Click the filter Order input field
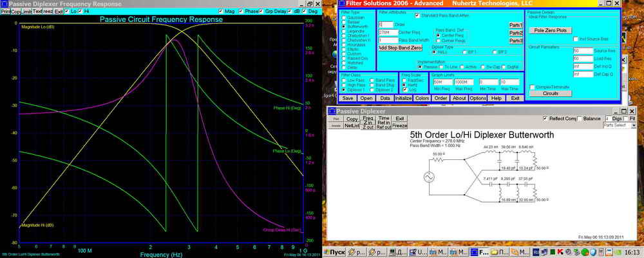This screenshot has width=644, height=258. pyautogui.click(x=386, y=25)
